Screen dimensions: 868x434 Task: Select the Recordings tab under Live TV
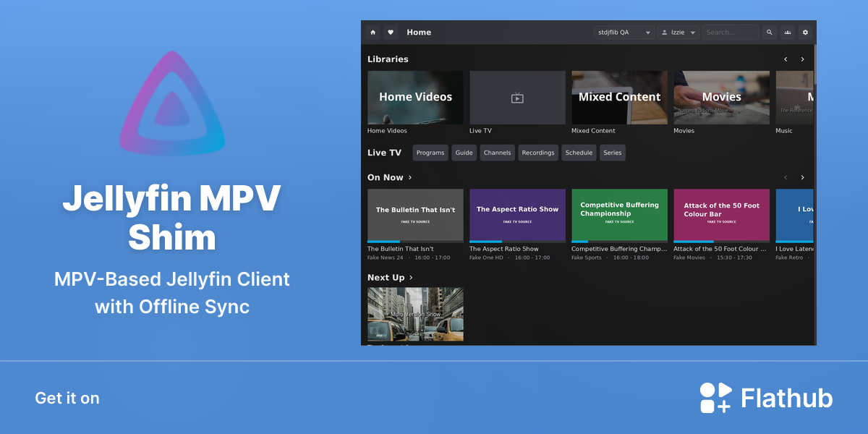[x=538, y=153]
